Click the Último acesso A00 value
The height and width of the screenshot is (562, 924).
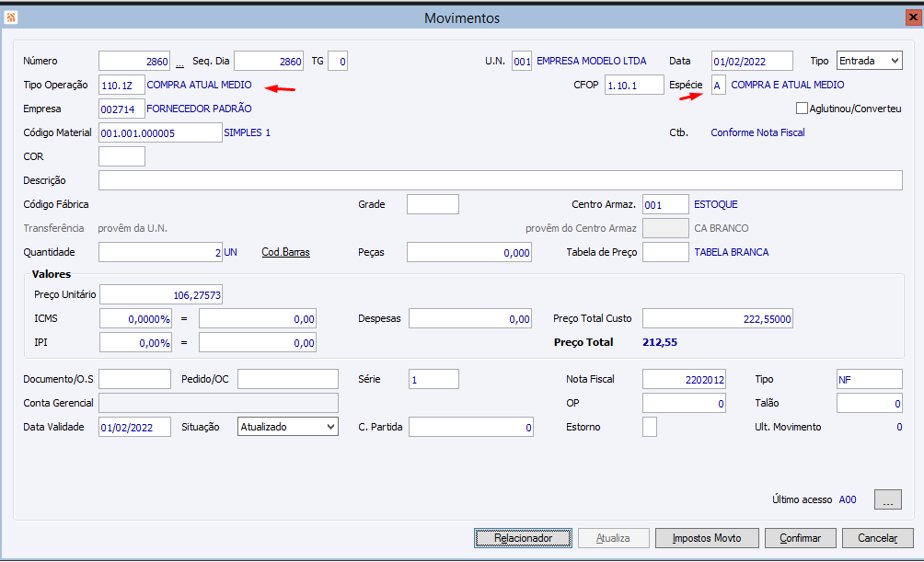848,499
